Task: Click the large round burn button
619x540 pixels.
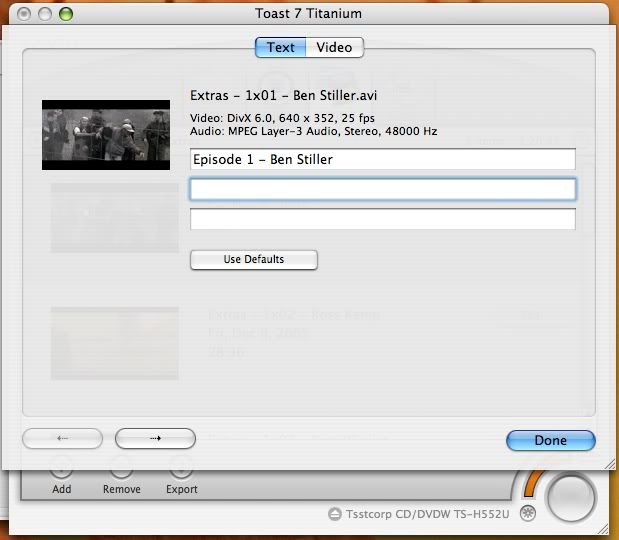Action: [570, 497]
